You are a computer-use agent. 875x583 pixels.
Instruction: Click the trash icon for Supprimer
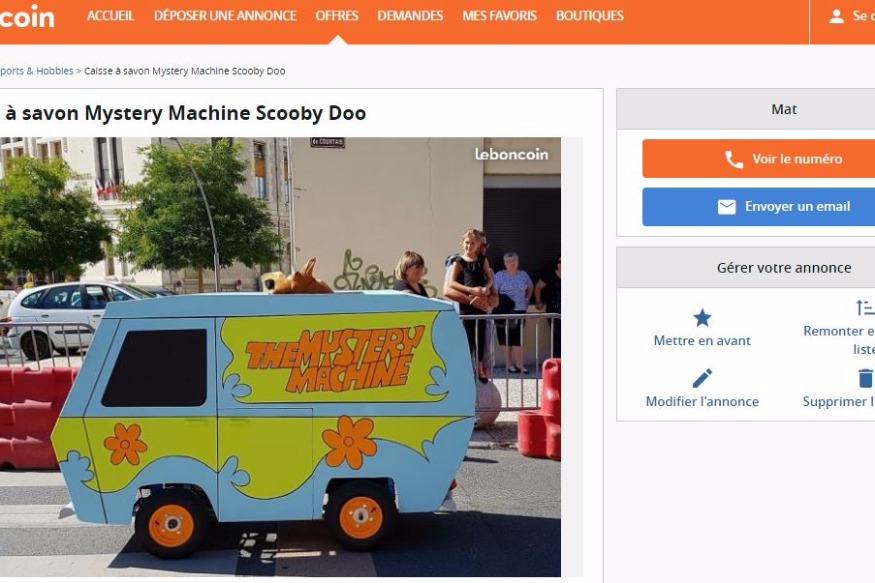pos(866,378)
